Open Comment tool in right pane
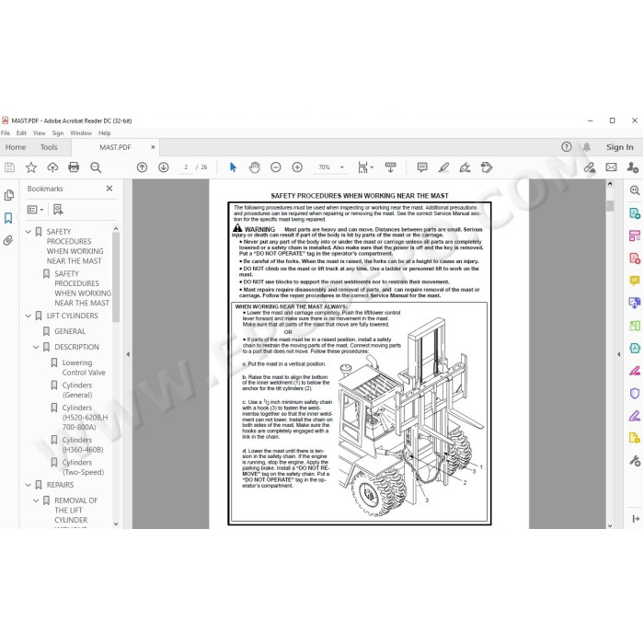Viewport: 644px width, 644px height. point(635,281)
